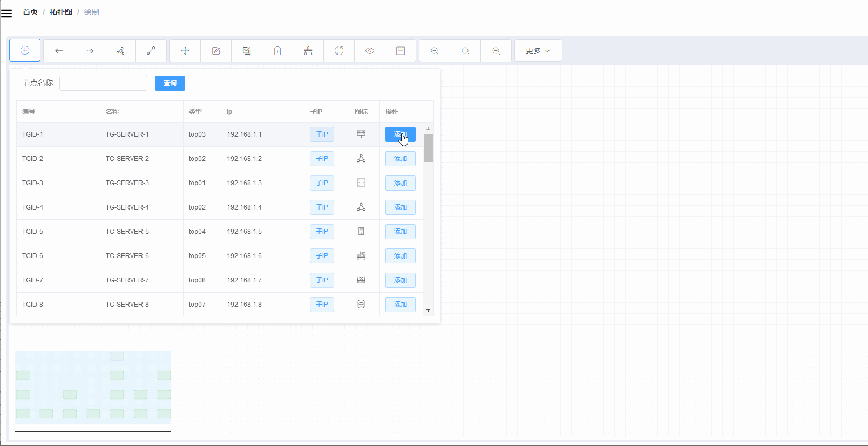
Task: Open 子IP for TG-SERVER-6
Action: pos(322,256)
